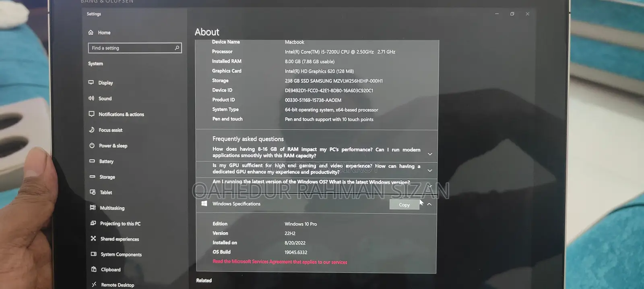Click the 8.00 GB installed RAM value

(310, 62)
